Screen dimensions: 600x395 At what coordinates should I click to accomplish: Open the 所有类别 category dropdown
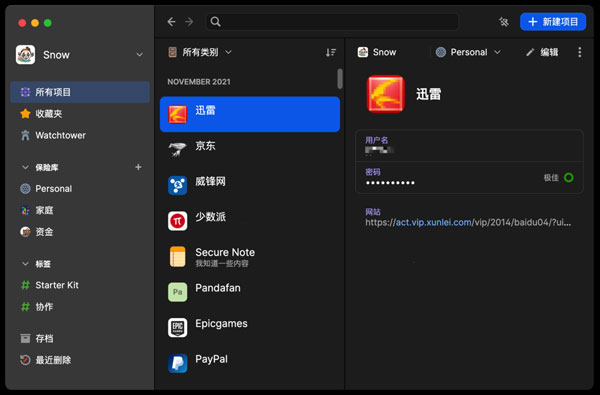(x=200, y=52)
